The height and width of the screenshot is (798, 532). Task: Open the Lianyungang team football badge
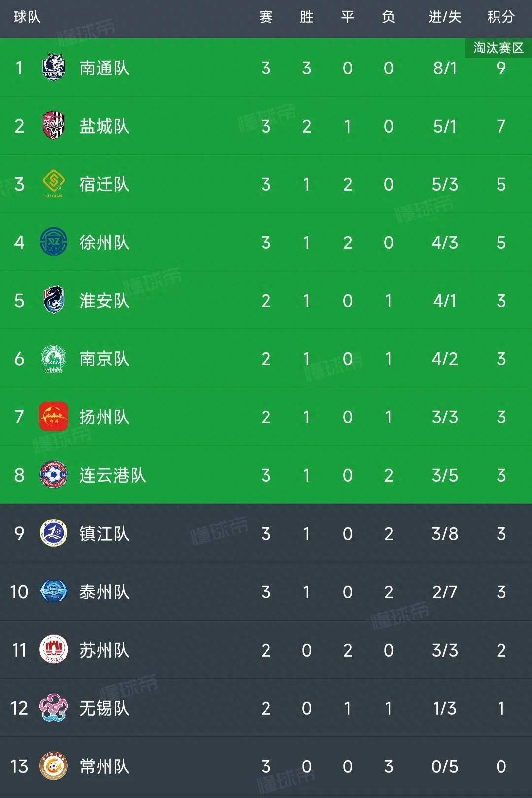[54, 475]
